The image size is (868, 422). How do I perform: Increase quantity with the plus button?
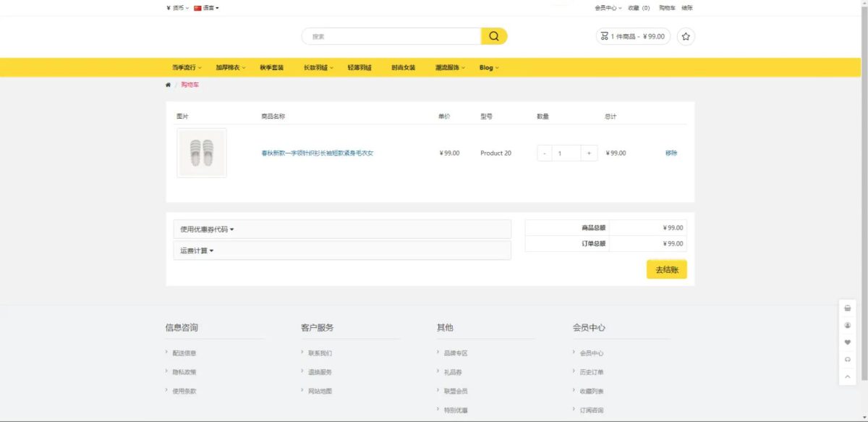pyautogui.click(x=590, y=153)
